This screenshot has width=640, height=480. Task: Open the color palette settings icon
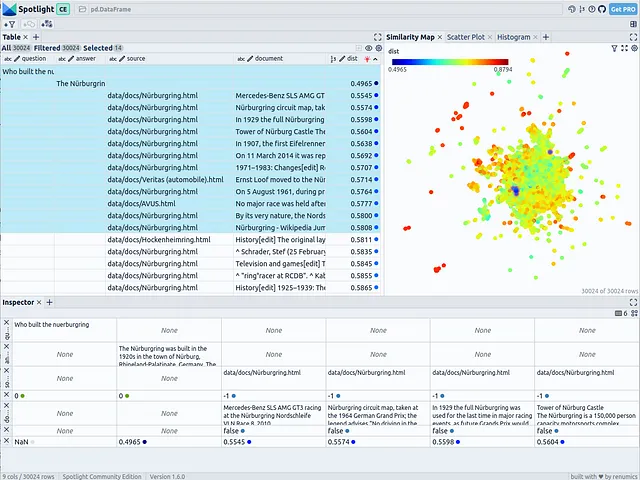pos(572,9)
